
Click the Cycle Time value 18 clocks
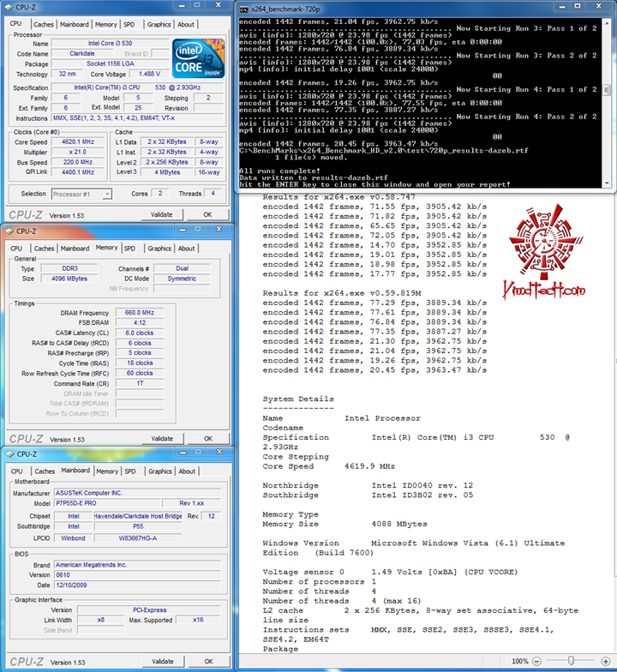[x=139, y=363]
